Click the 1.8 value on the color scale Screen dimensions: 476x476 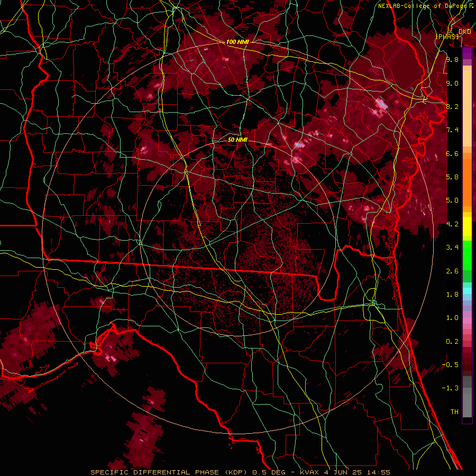[452, 295]
